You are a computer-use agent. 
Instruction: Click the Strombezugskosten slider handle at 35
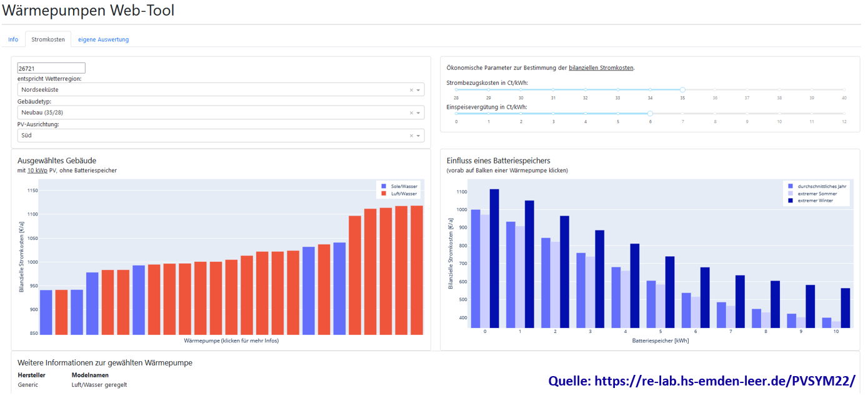[x=682, y=90]
